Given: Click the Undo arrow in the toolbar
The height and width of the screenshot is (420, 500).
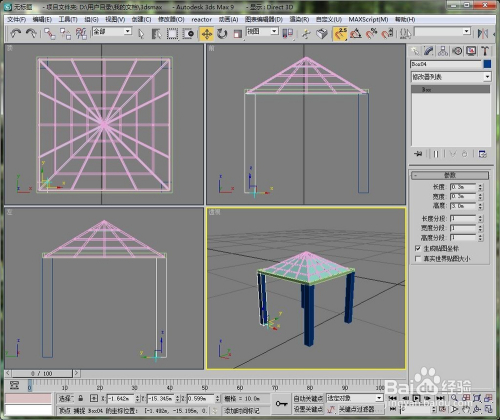Looking at the screenshot, I should pyautogui.click(x=15, y=33).
